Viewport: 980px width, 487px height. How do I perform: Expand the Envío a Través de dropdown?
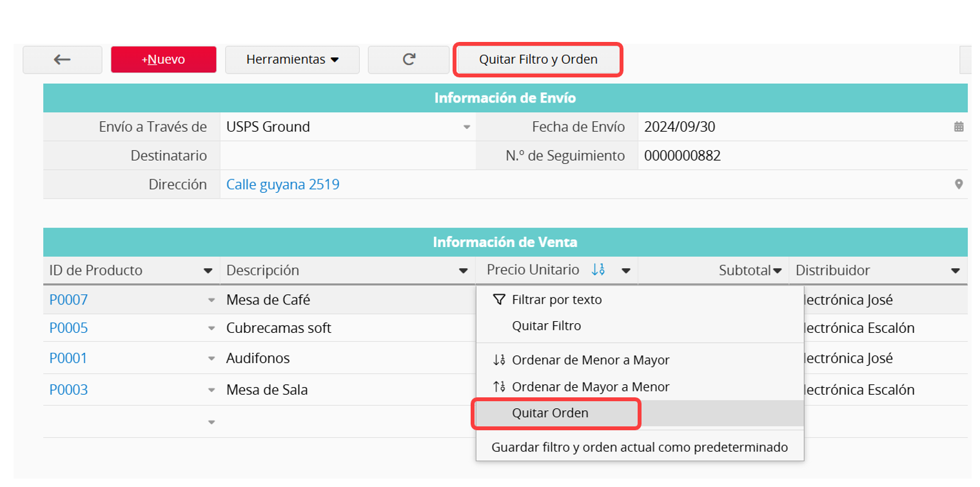[467, 127]
